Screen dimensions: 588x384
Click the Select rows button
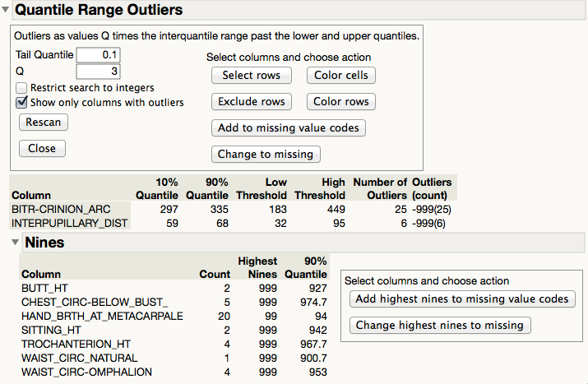251,76
